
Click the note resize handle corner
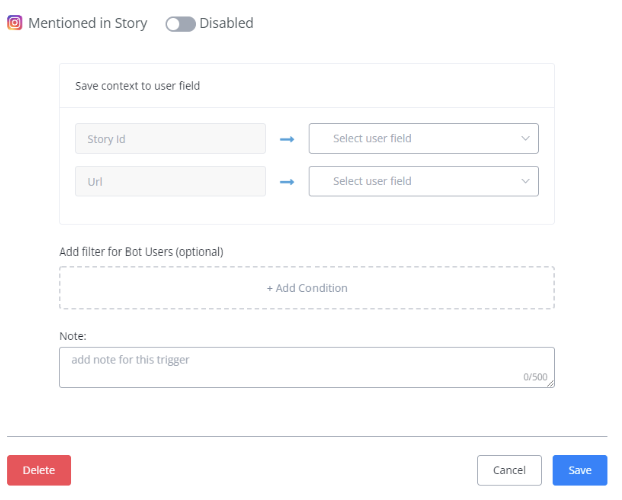click(551, 383)
